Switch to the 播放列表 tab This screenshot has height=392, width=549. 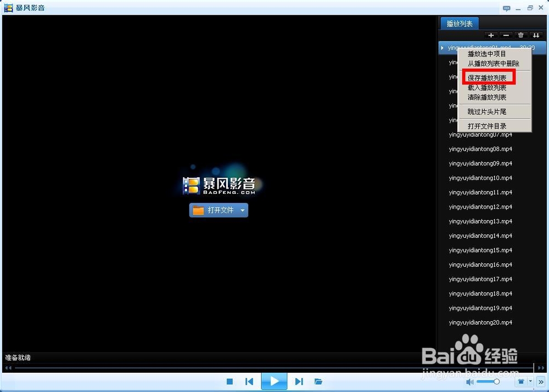tap(460, 24)
